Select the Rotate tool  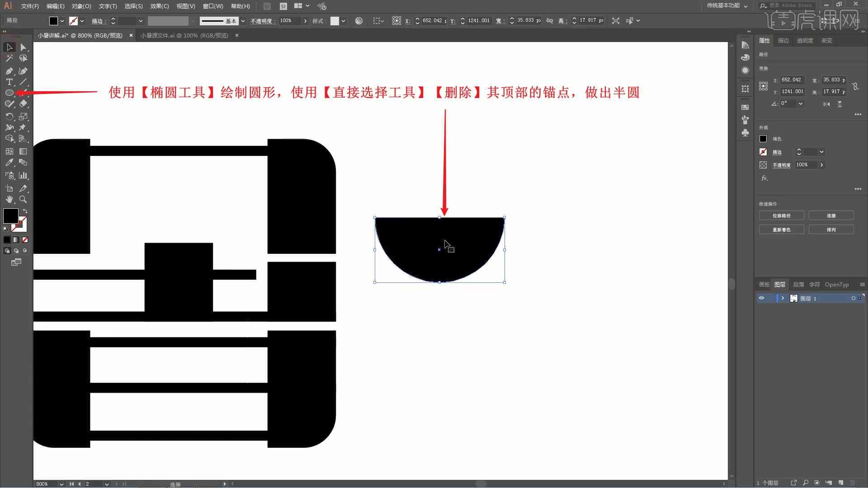point(9,116)
